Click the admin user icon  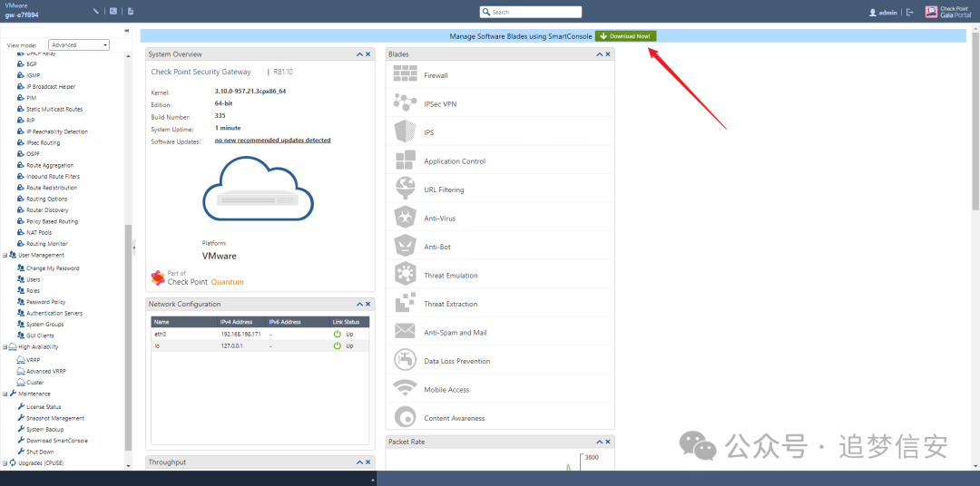873,13
